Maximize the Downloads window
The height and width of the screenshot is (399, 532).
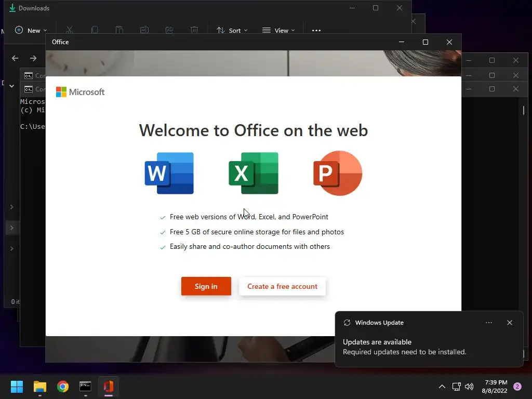pos(376,8)
